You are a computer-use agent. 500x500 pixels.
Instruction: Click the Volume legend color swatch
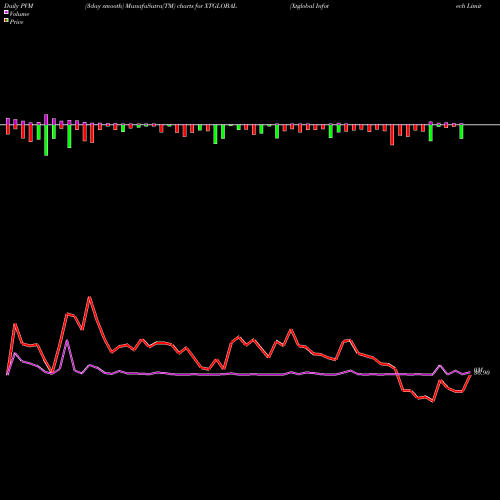pos(6,13)
